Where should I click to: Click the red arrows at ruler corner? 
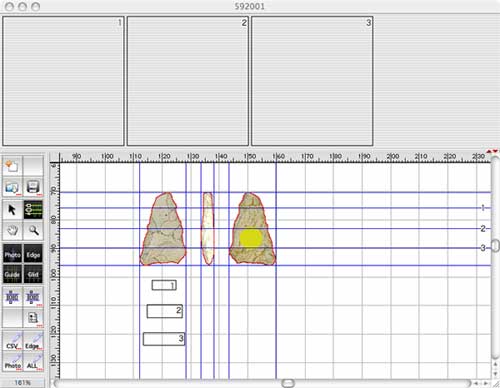(492, 152)
